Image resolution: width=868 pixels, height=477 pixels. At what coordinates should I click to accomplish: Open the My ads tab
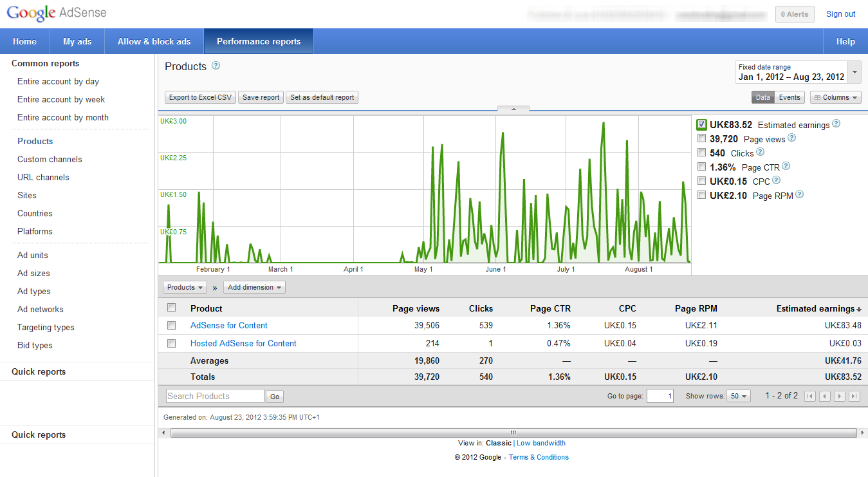[77, 41]
